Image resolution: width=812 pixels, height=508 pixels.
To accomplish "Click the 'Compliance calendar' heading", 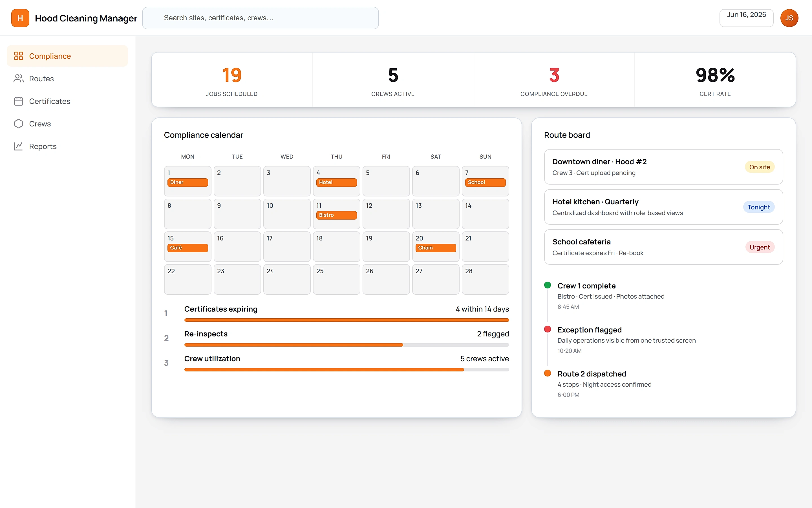I will pos(203,135).
